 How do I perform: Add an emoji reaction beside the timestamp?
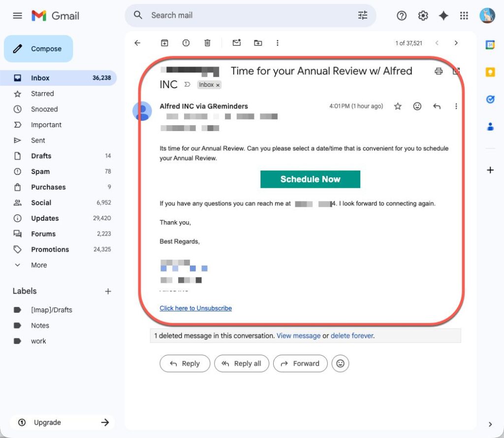click(x=417, y=106)
